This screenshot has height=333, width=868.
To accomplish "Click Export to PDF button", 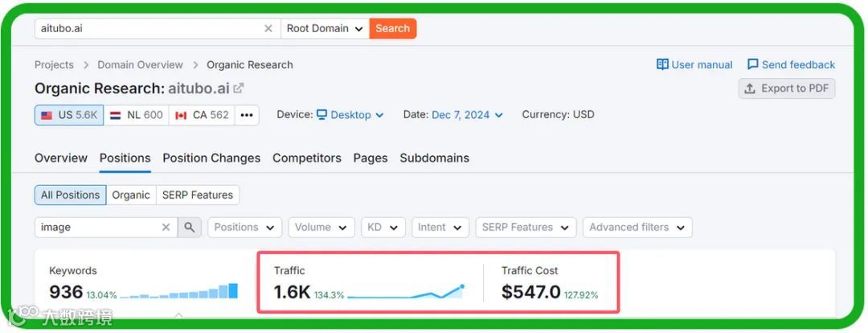I will pyautogui.click(x=787, y=88).
